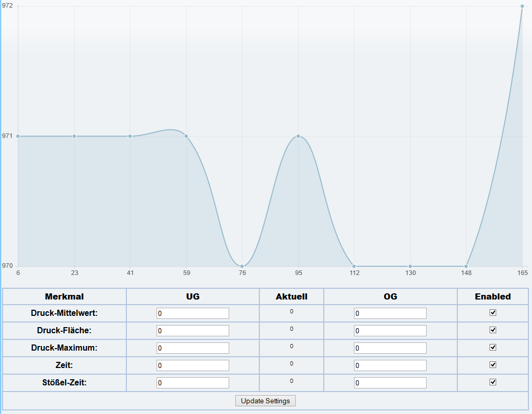Focus the UG field for Druck-Mittelwert
532x414 pixels.
tap(193, 313)
